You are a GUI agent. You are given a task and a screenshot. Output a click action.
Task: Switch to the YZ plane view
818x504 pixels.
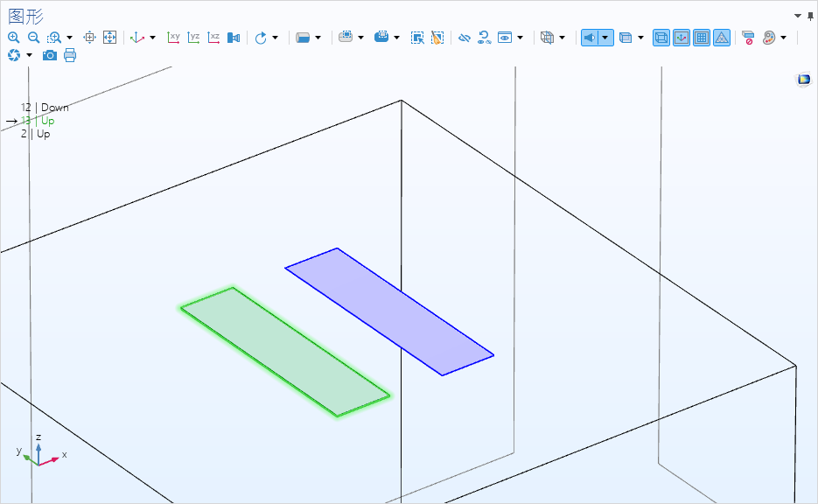(x=193, y=38)
